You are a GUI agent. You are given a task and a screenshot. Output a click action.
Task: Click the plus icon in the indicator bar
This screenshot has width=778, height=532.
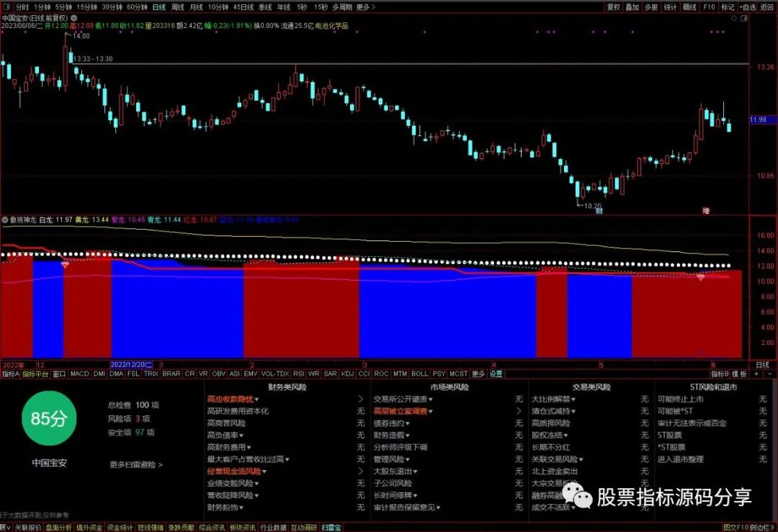756,374
